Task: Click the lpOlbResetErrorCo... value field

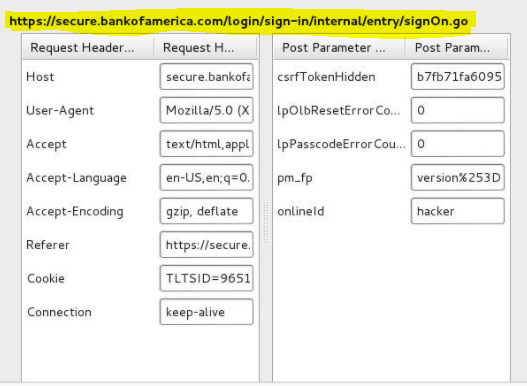Action: [457, 110]
